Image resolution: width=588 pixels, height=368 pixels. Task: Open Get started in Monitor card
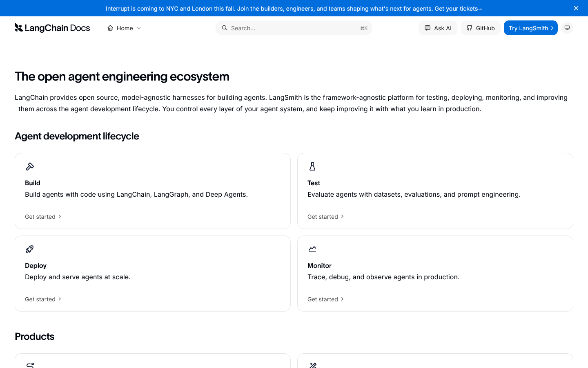[326, 299]
